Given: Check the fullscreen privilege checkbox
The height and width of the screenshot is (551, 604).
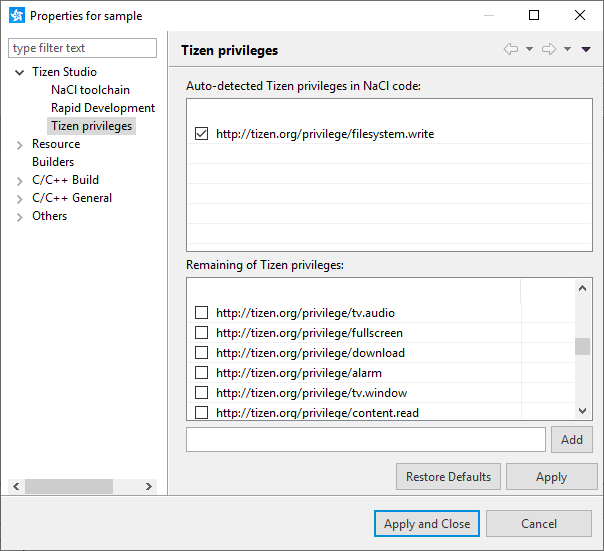Looking at the screenshot, I should pyautogui.click(x=201, y=333).
